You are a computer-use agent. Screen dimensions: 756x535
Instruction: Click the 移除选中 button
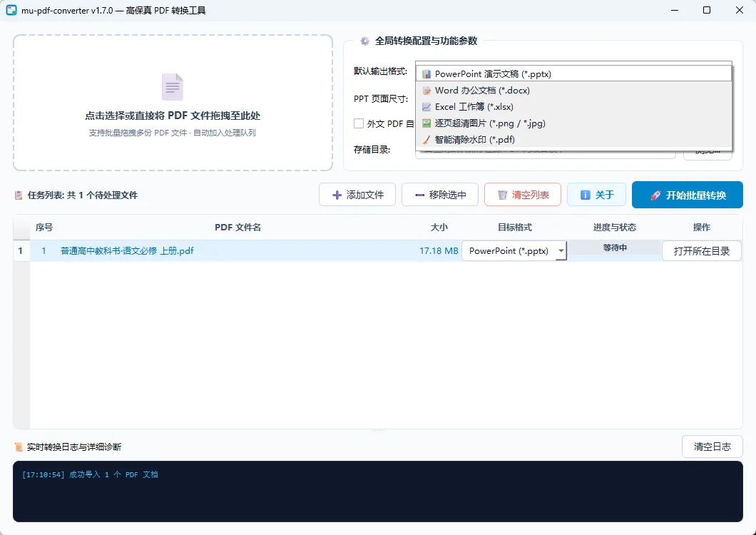coord(440,195)
